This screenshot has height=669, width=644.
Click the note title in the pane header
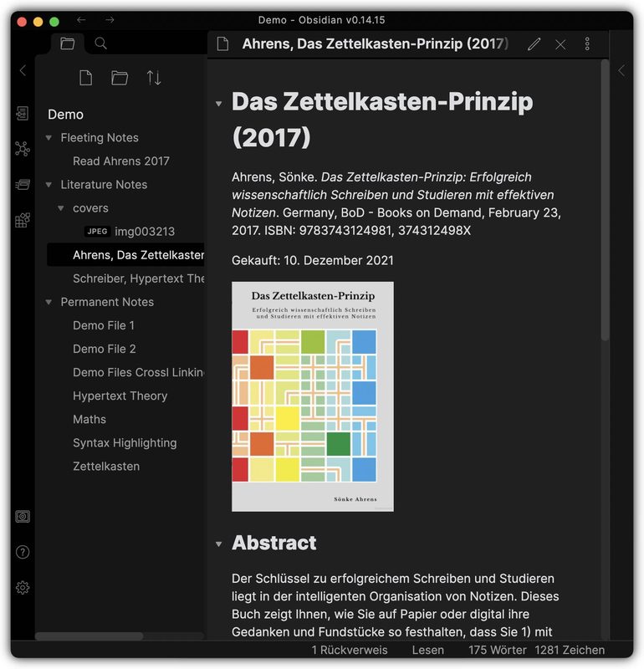(376, 44)
